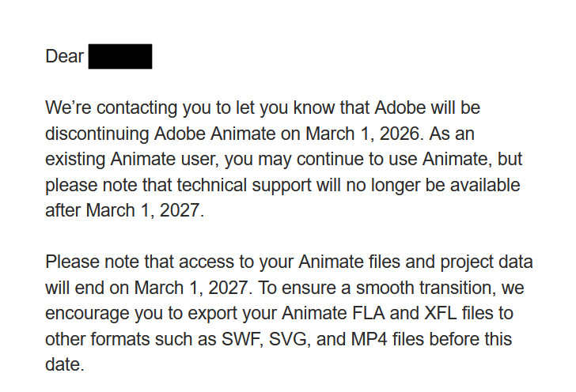Click the opening words "We're contacting"
The image size is (576, 392).
100,107
